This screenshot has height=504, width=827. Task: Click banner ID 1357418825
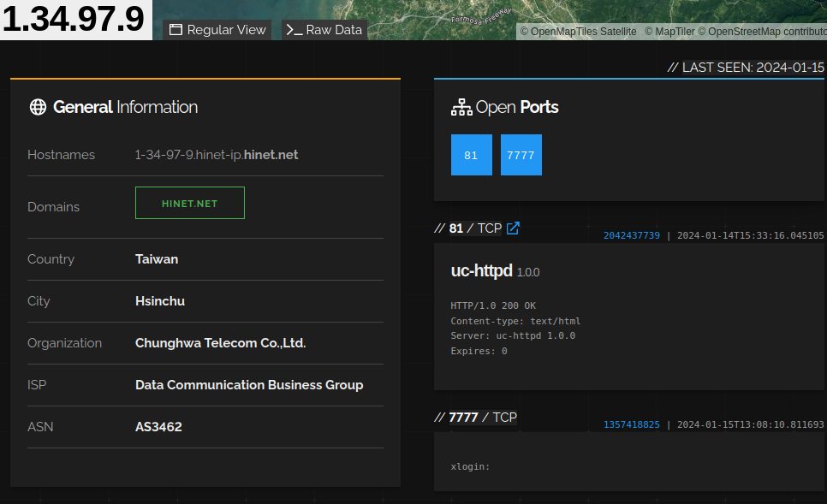[x=631, y=424]
